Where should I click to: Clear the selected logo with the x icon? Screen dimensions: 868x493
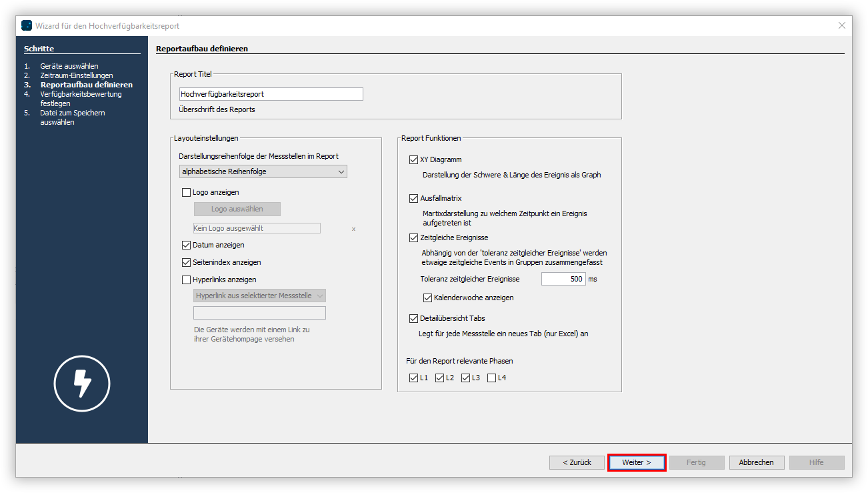pyautogui.click(x=353, y=229)
